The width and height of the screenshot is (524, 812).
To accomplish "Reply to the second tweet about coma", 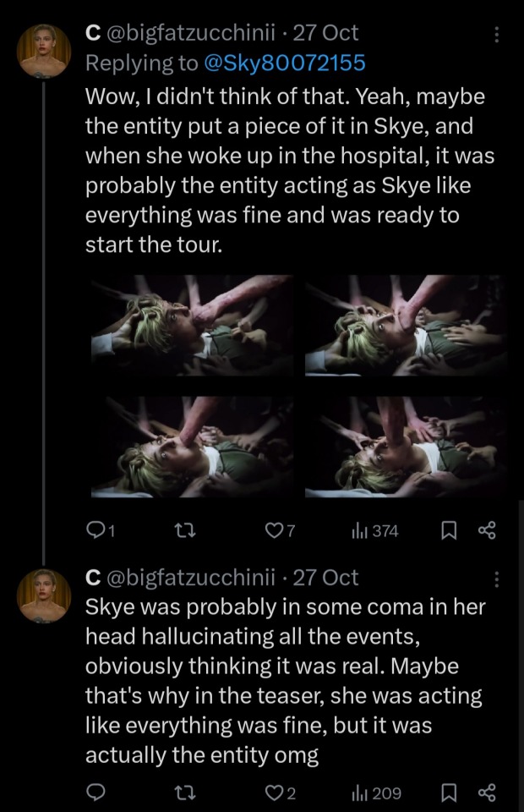I will [x=97, y=793].
